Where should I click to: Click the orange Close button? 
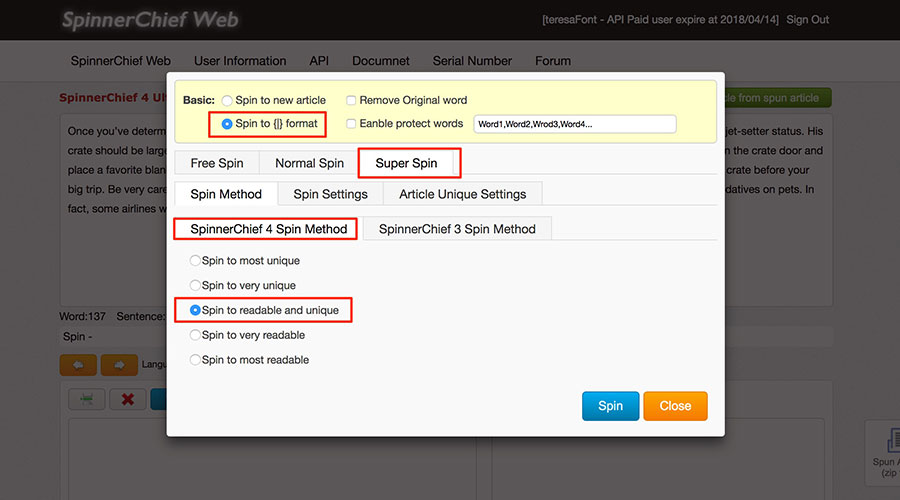tap(675, 406)
